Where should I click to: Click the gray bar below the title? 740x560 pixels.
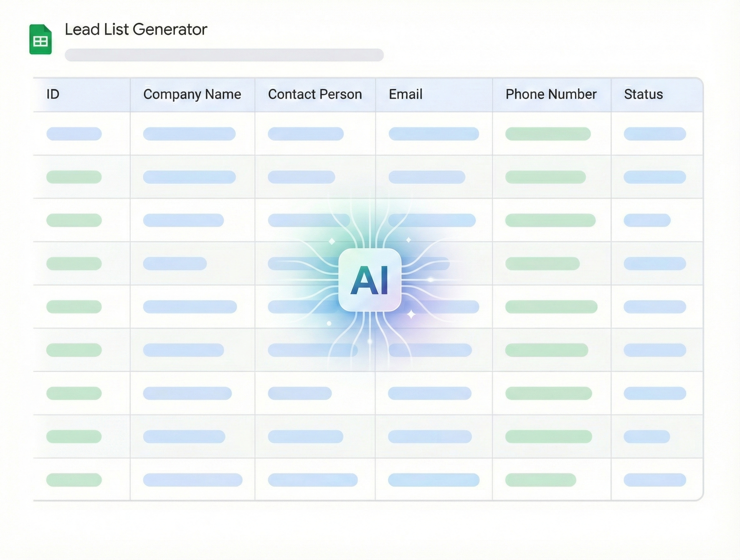point(224,55)
